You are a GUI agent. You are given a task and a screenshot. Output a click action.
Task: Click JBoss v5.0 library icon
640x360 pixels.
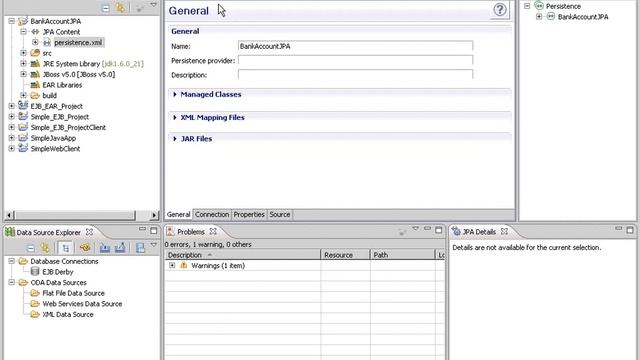[x=35, y=74]
